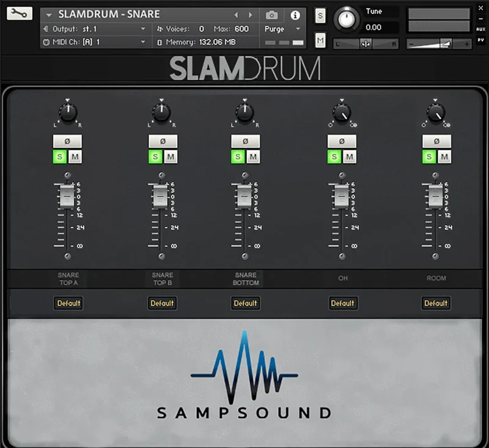Click the header volume slider

point(439,44)
